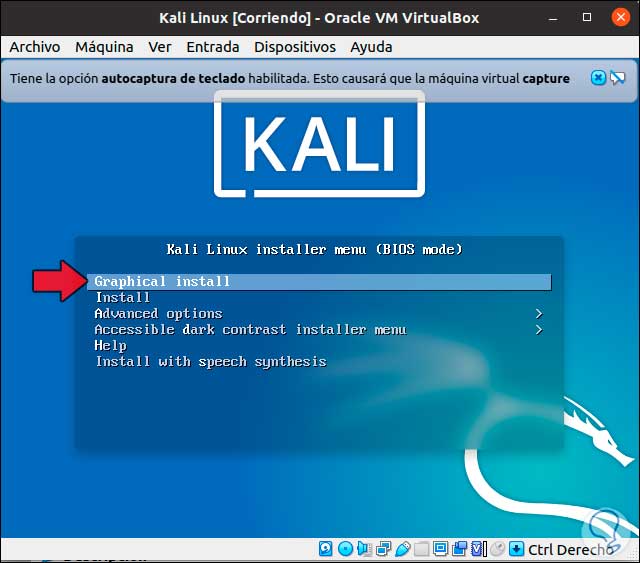This screenshot has width=640, height=563.
Task: Open the Máquina menu
Action: pyautogui.click(x=104, y=47)
